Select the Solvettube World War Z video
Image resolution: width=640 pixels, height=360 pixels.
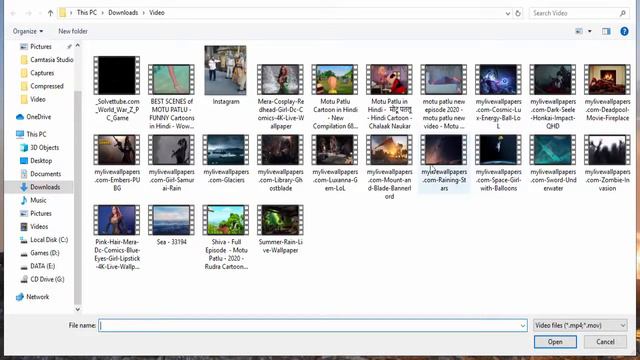click(117, 88)
